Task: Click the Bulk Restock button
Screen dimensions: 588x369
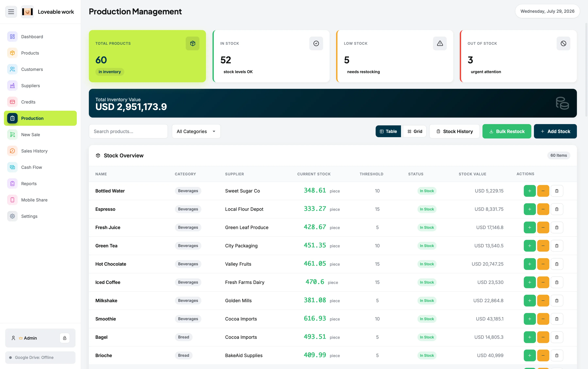Action: pos(507,131)
